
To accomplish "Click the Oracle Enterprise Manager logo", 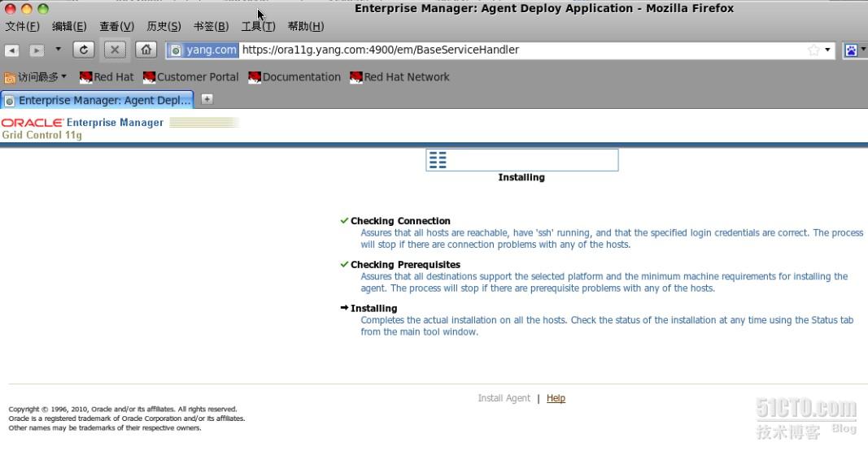I will tap(82, 123).
